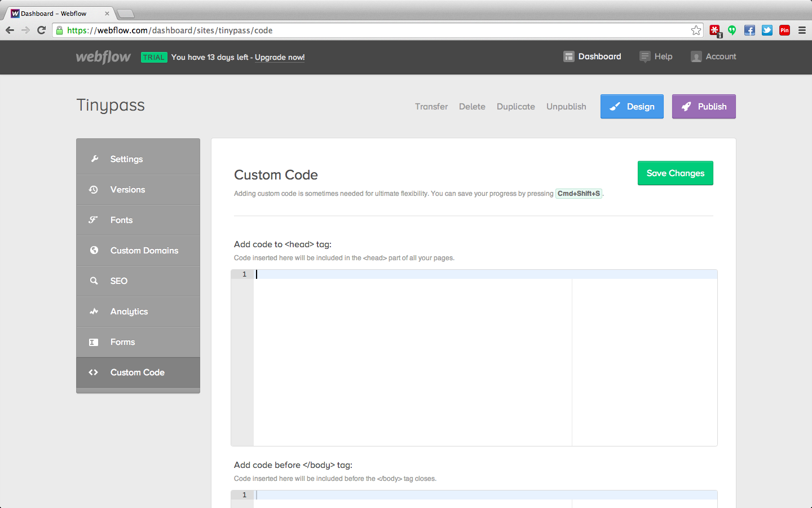
Task: Reload the page with the refresh icon
Action: pyautogui.click(x=41, y=30)
